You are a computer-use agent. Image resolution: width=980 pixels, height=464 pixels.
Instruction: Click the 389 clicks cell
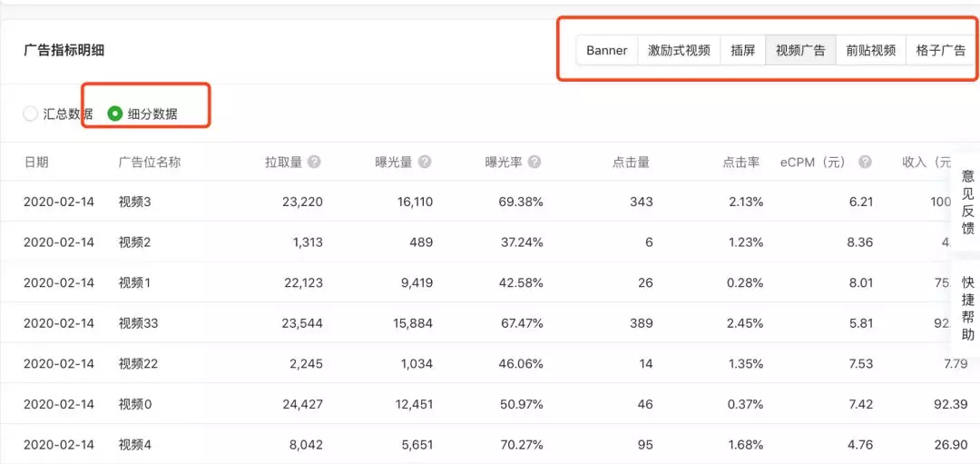tap(641, 323)
